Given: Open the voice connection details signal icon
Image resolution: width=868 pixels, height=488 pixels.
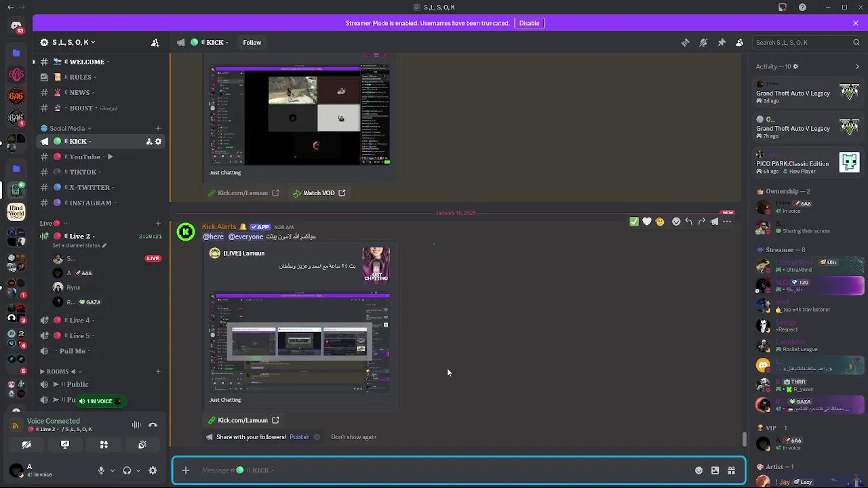Looking at the screenshot, I should (x=16, y=426).
